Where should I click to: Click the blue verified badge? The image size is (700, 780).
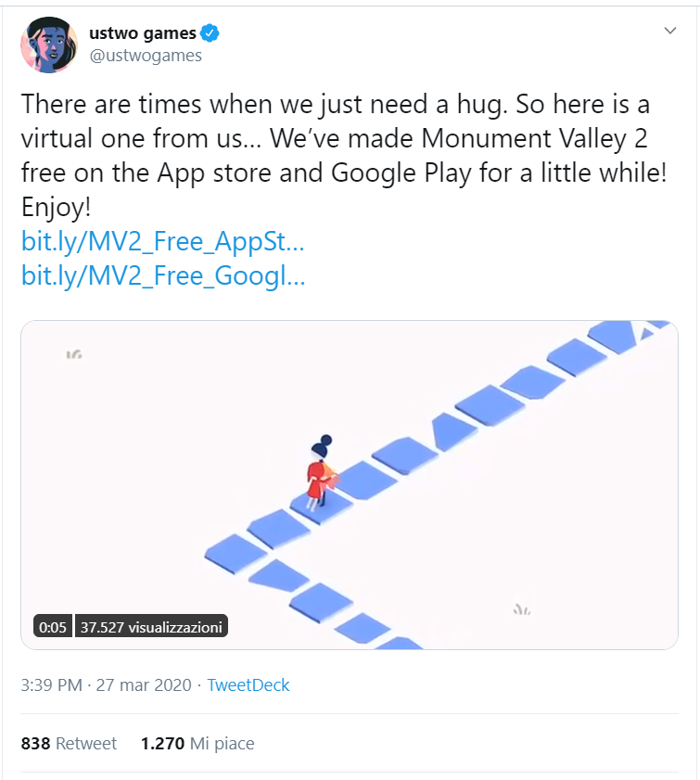pos(211,33)
